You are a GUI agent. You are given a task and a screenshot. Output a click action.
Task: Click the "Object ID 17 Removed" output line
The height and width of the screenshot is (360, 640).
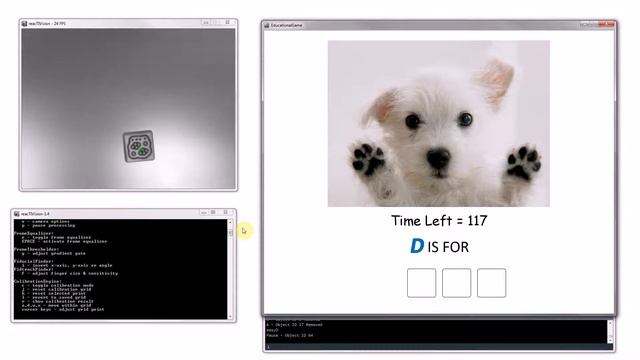click(295, 325)
